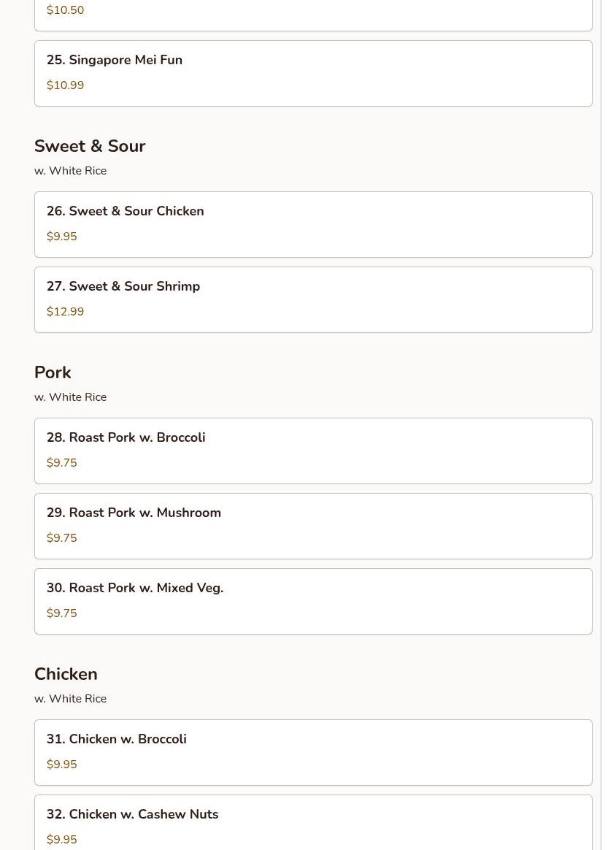Click "w. White Rice" note under Sweet & Sour
This screenshot has width=616, height=850.
pos(70,171)
